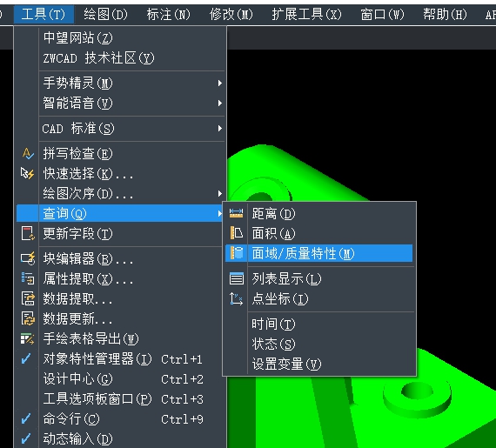Open the 绘图(D) menu
The height and width of the screenshot is (448, 496).
coord(105,14)
